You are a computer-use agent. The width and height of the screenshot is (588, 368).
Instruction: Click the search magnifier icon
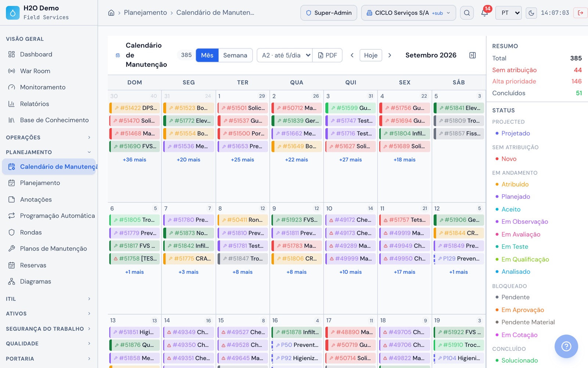(x=467, y=13)
